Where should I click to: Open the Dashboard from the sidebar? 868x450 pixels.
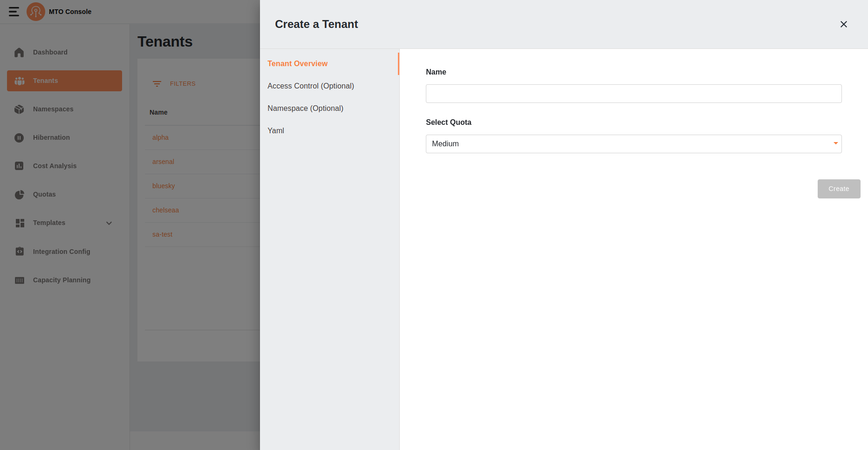tap(50, 52)
